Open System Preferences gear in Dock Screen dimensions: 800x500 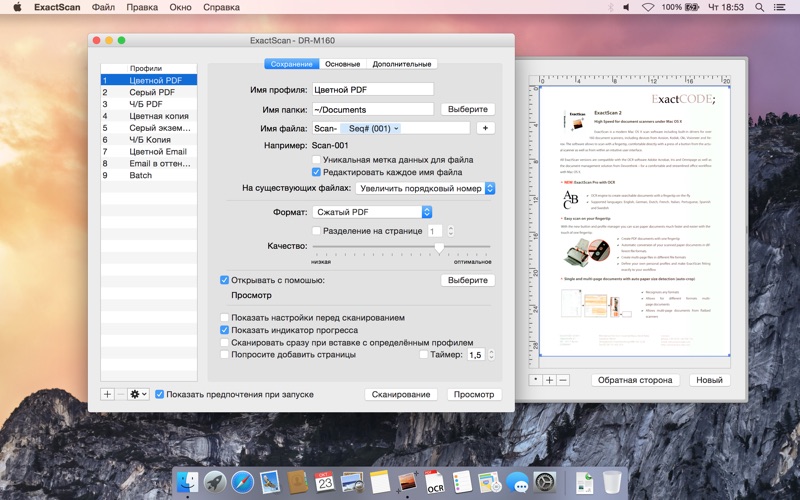click(x=545, y=482)
